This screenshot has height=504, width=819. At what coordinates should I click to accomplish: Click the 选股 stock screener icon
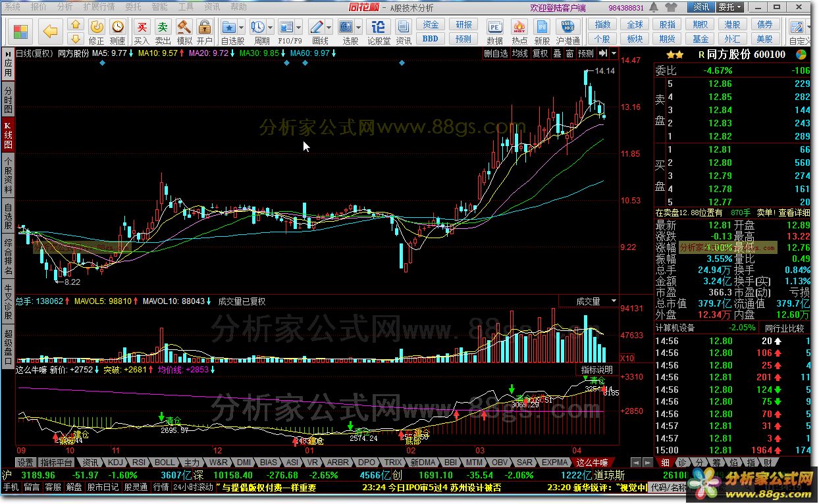coord(346,27)
